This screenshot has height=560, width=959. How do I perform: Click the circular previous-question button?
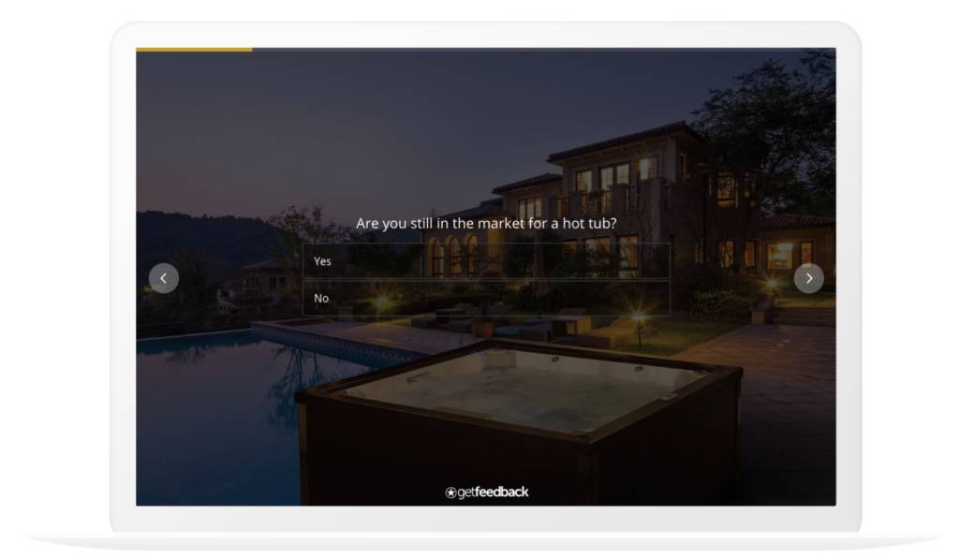163,278
